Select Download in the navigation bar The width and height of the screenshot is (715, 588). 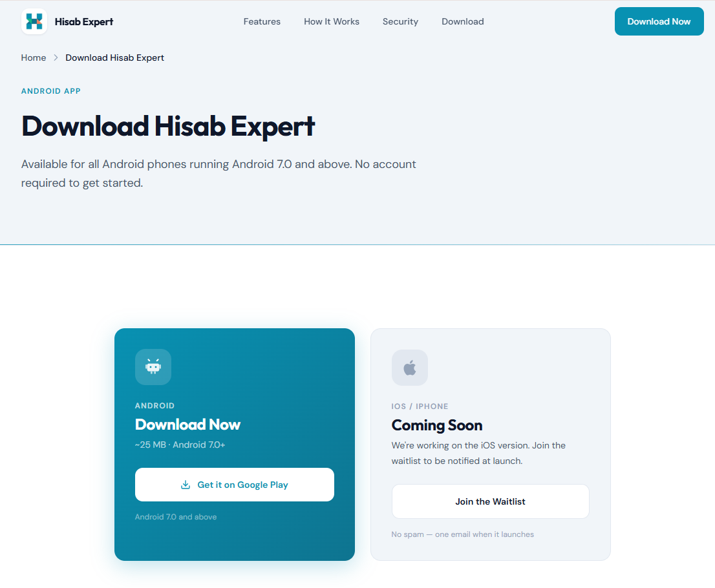(462, 21)
